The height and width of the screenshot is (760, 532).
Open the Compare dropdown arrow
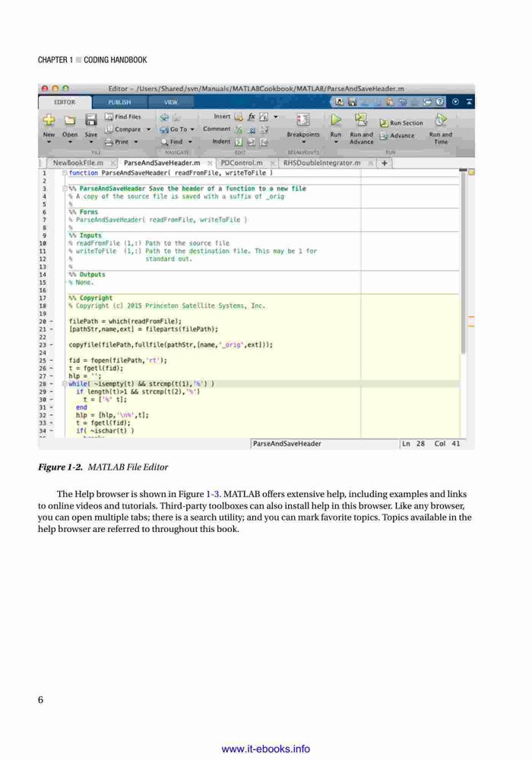click(x=148, y=129)
